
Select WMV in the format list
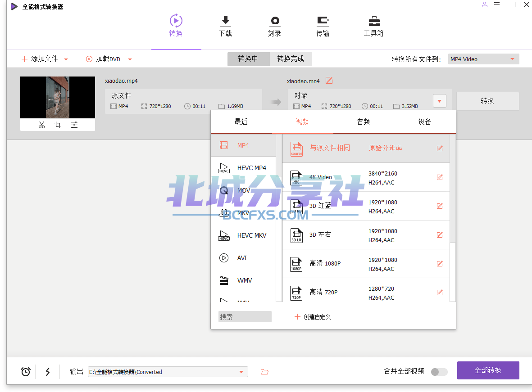click(243, 280)
